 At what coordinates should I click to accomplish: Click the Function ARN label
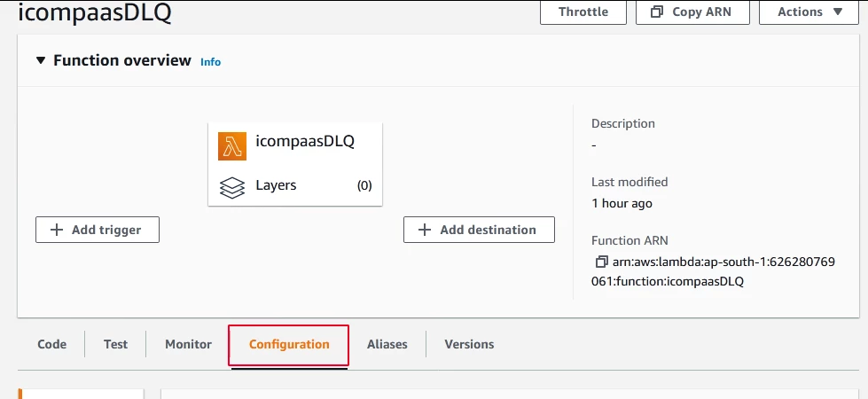coord(629,240)
